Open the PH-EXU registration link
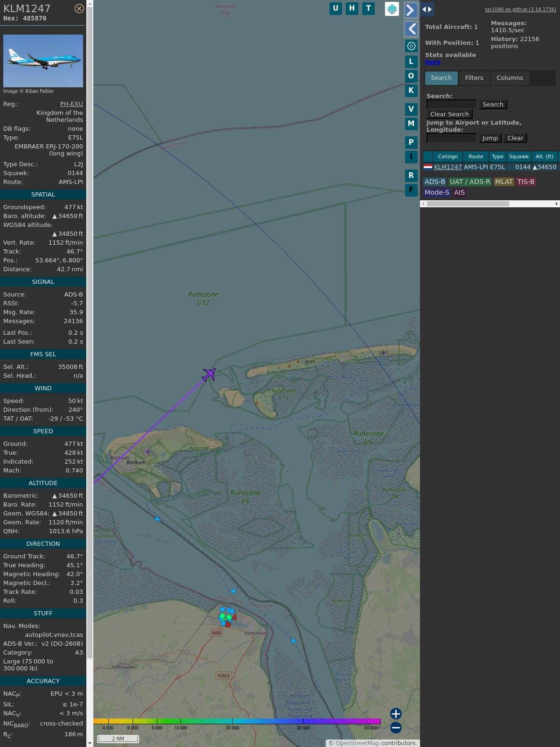This screenshot has width=560, height=747. (71, 104)
